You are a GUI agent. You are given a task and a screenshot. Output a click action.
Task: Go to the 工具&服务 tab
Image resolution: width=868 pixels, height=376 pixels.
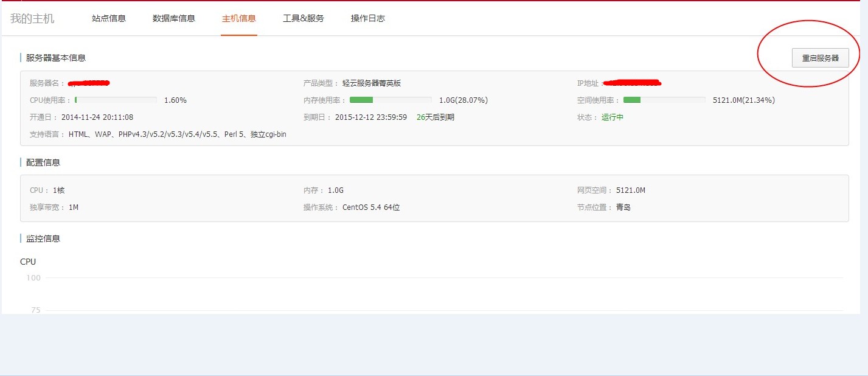pyautogui.click(x=304, y=18)
